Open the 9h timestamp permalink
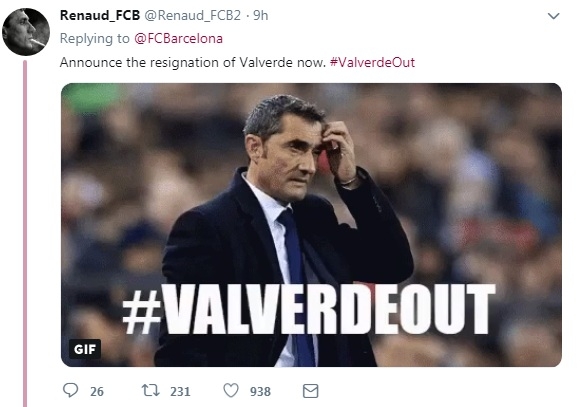Image resolution: width=585 pixels, height=407 pixels. pyautogui.click(x=260, y=15)
